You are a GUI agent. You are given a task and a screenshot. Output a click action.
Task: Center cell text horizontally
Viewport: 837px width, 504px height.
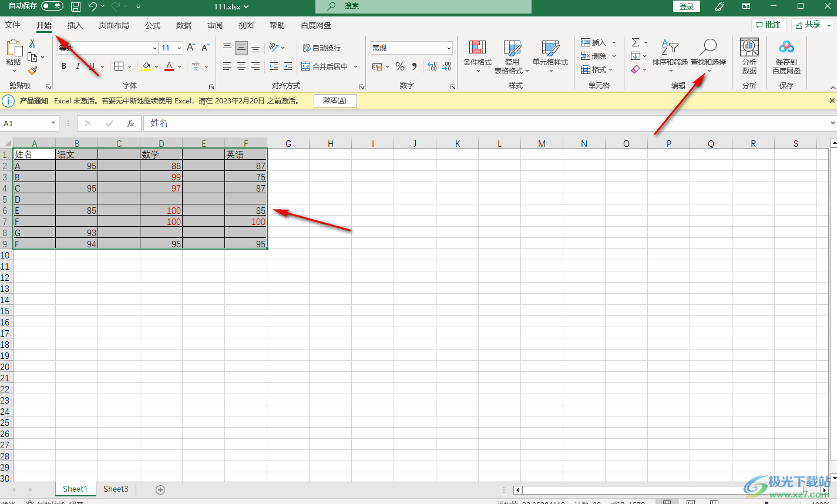coord(241,66)
